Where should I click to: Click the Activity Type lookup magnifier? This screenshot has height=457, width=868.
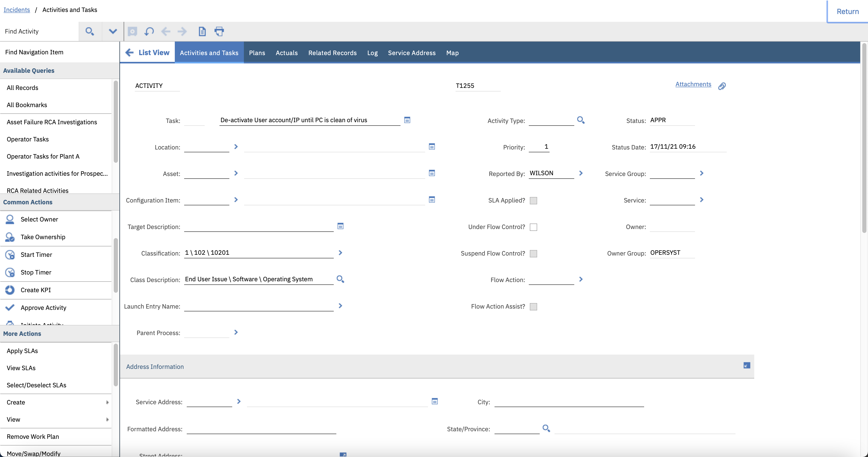click(580, 120)
